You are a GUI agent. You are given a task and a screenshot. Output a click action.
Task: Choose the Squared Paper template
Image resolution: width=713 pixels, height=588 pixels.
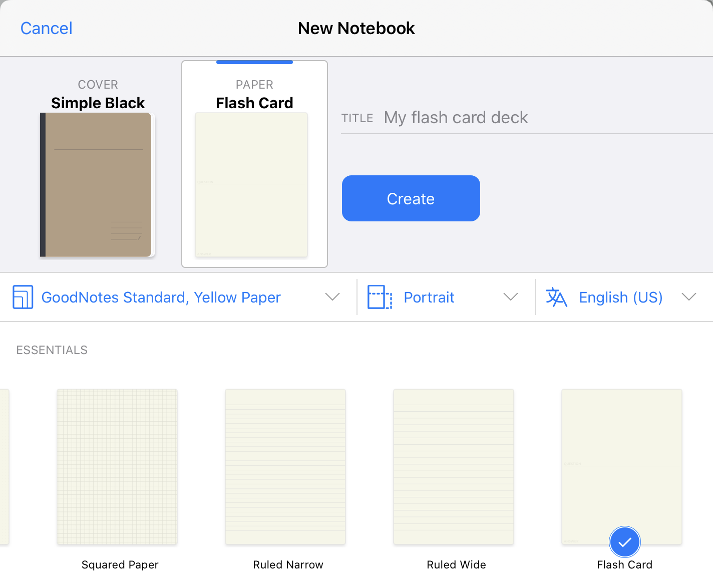[x=117, y=467]
